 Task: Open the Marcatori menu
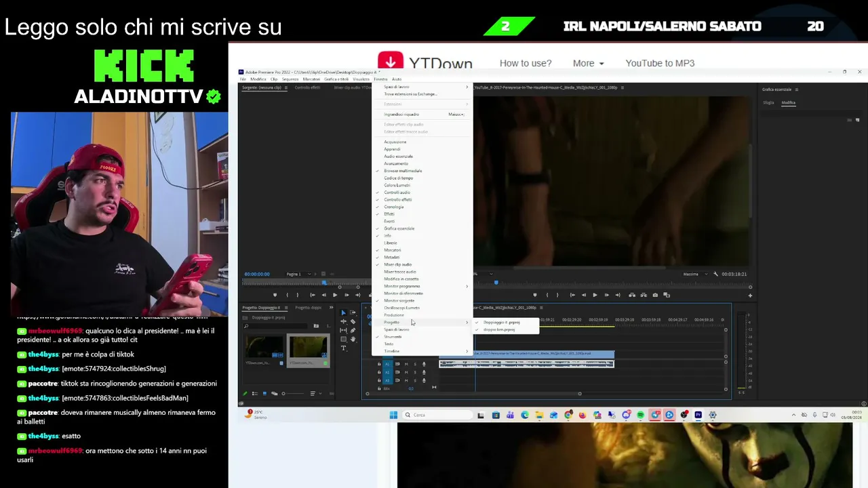tap(311, 79)
